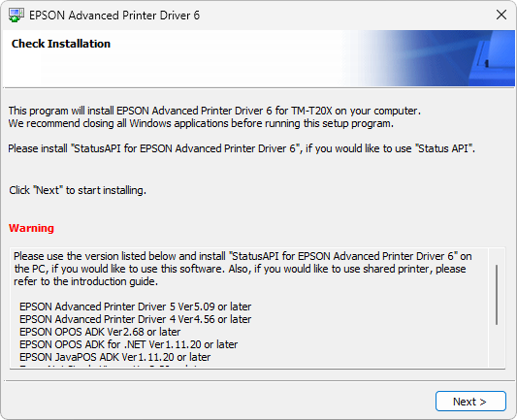Click the OPOS ADK for .NET Ver1.11.20 line
Viewport: 517px width, 420px height.
click(129, 344)
